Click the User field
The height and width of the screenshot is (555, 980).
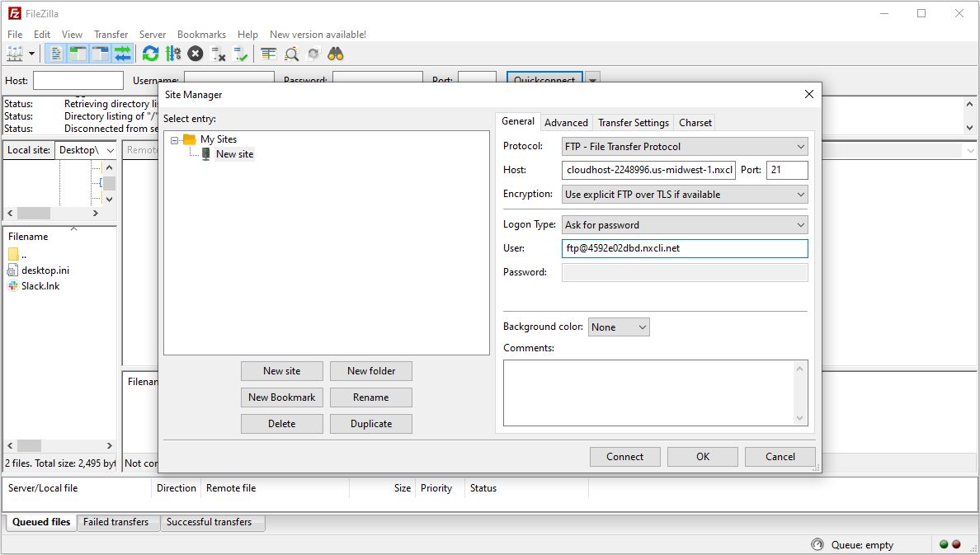point(685,249)
